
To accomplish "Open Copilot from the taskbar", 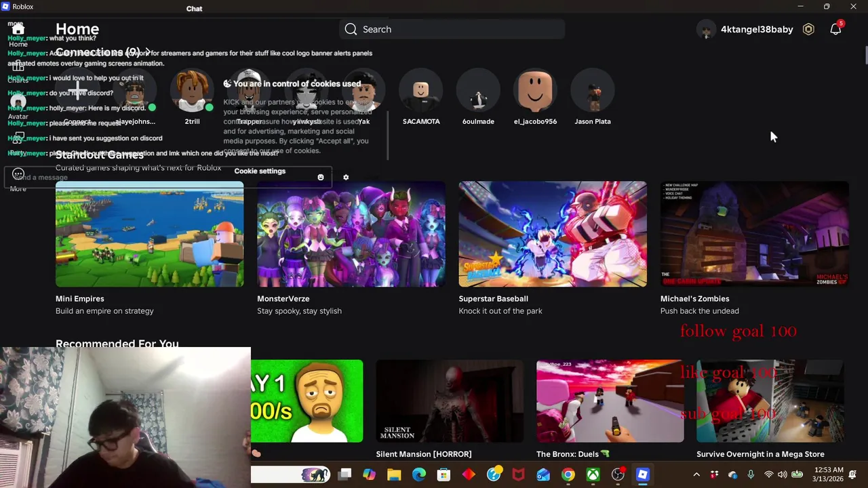I will (x=369, y=474).
